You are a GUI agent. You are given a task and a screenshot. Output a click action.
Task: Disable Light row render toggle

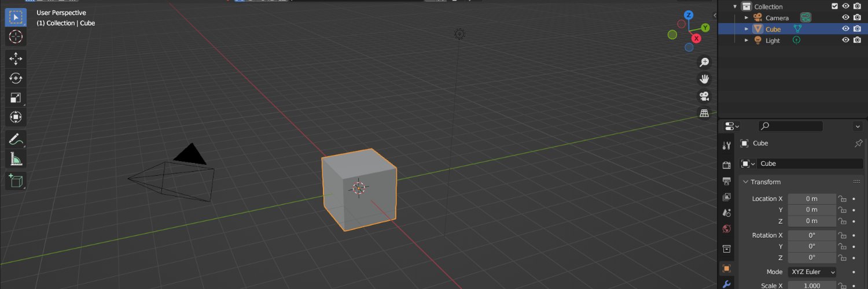click(x=857, y=40)
